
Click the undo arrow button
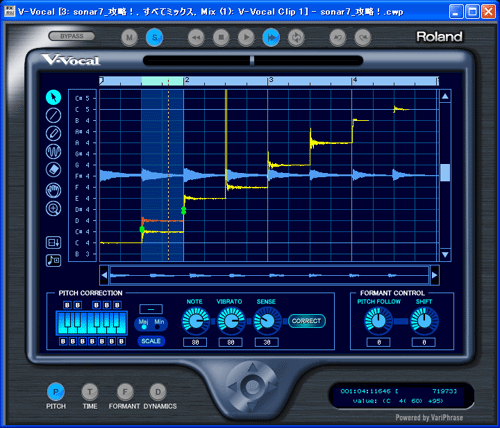click(x=338, y=37)
